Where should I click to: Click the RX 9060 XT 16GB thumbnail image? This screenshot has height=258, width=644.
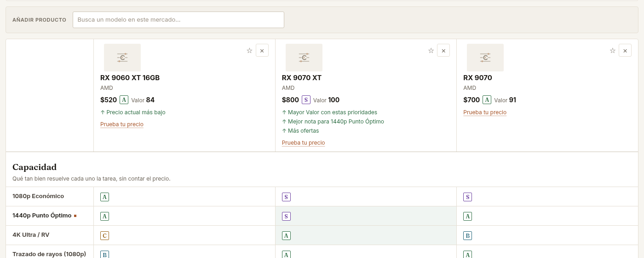122,58
